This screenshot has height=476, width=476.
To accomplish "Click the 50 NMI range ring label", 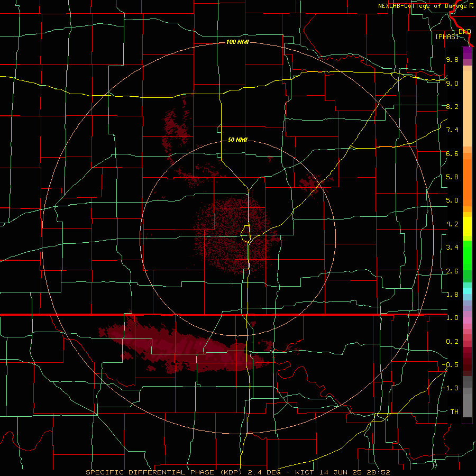I will tap(237, 140).
